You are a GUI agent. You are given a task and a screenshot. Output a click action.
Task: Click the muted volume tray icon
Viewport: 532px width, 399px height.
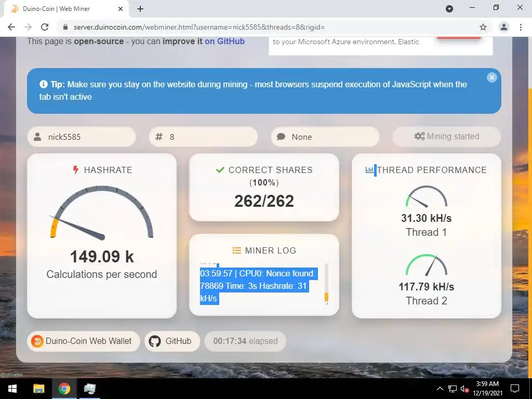(464, 389)
